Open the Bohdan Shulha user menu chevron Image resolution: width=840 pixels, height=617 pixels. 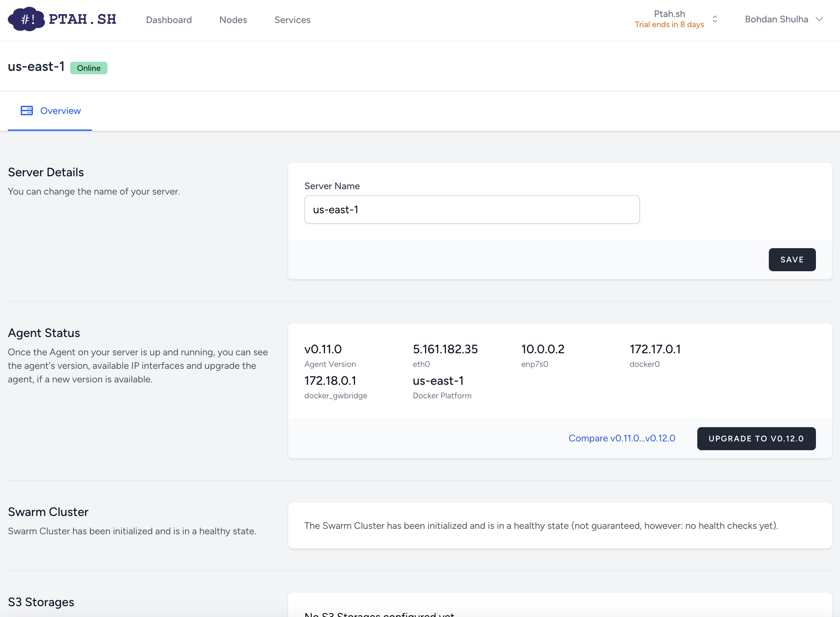pyautogui.click(x=819, y=19)
